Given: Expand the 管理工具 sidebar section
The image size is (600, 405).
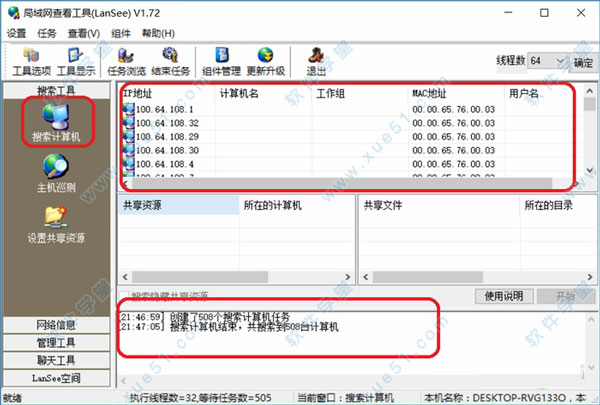Looking at the screenshot, I should pos(57,342).
